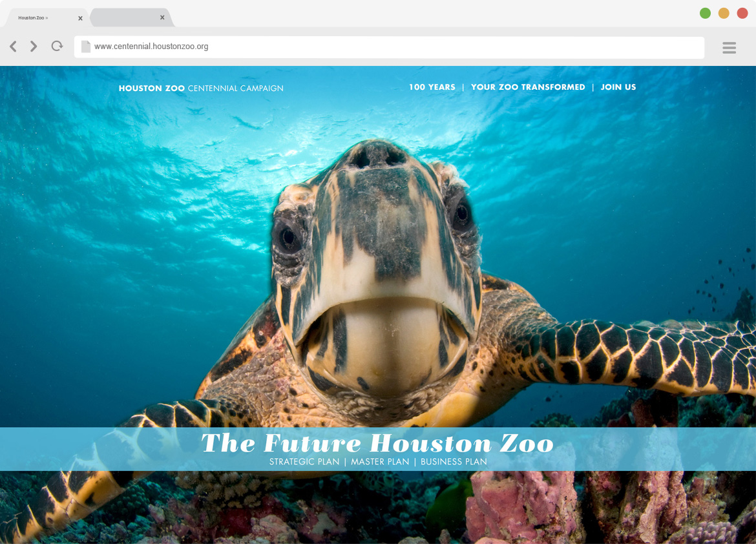Open Your Zoo Transformed nav item
This screenshot has width=756, height=544.
coord(528,87)
